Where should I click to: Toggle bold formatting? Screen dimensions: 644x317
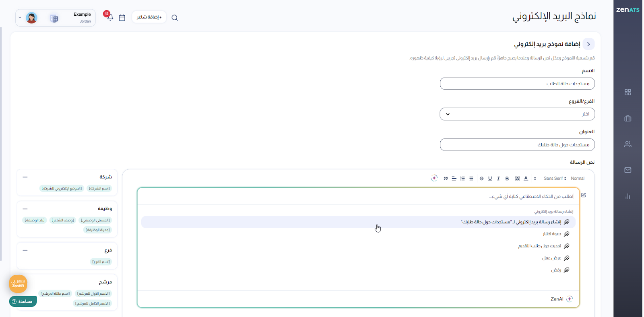(507, 179)
